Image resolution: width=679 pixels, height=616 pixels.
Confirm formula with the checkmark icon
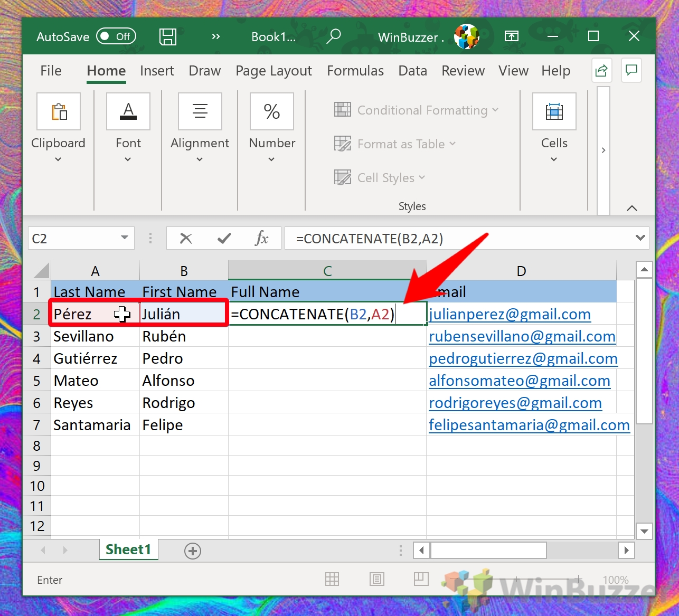[224, 239]
